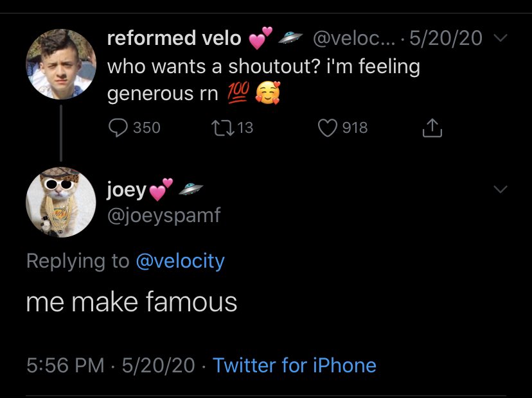532x398 pixels.
Task: Open the chevron menu on reformed velo's tweet
Action: [x=500, y=39]
